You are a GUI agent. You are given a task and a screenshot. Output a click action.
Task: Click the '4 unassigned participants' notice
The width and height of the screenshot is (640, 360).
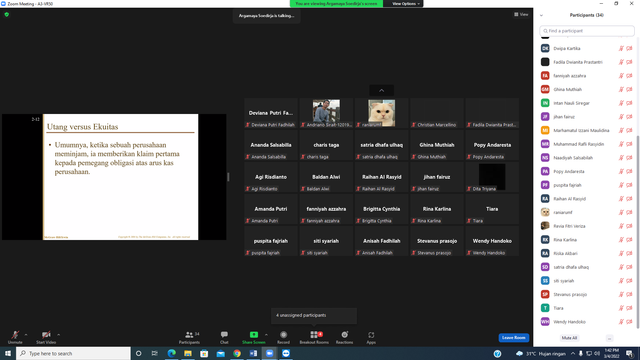coord(313,316)
